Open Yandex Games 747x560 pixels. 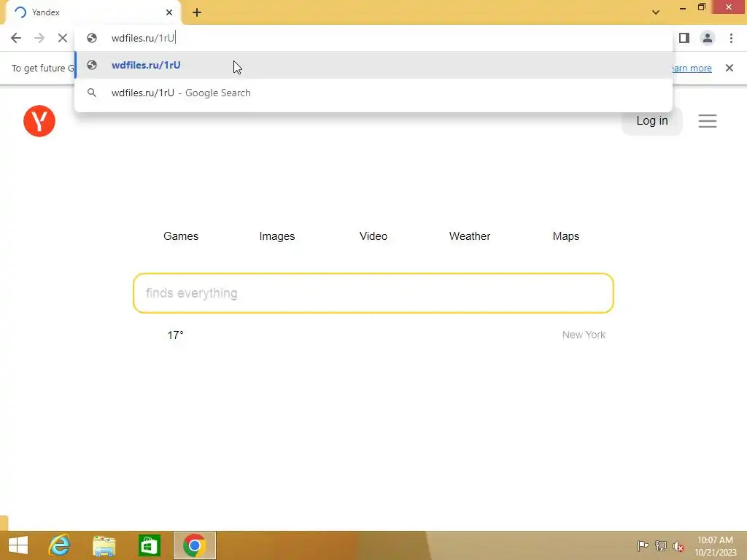181,236
